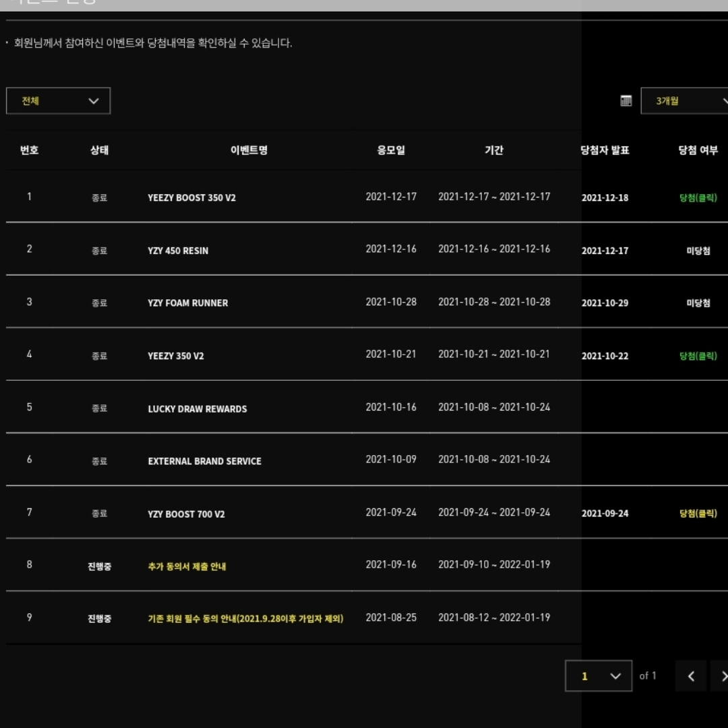Viewport: 728px width, 728px height.
Task: Select entry date 2021-10-09
Action: [x=391, y=460]
